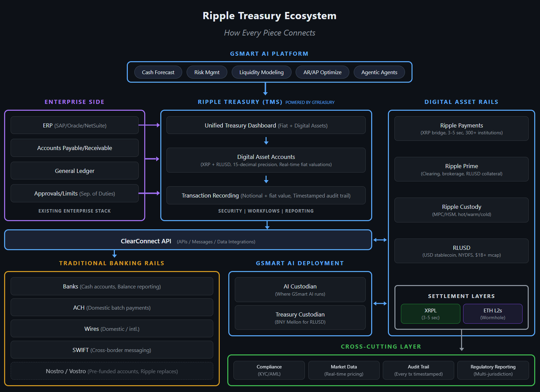540x392 pixels.
Task: Click the Compliance (KYC/AML) card
Action: click(269, 370)
